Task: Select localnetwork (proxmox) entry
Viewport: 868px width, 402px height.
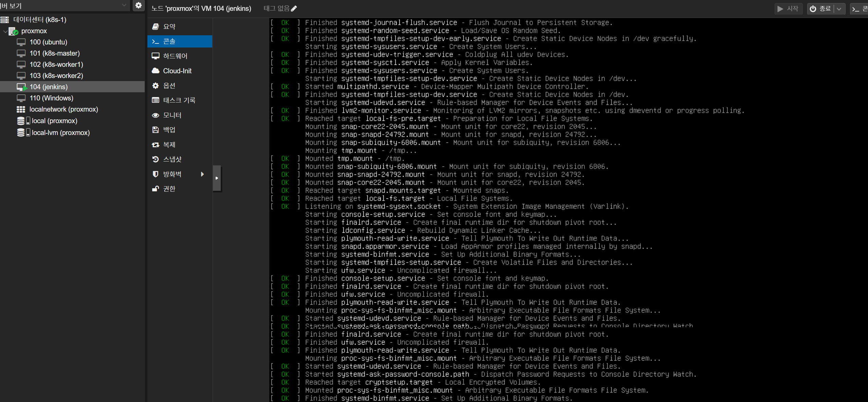Action: pos(64,109)
